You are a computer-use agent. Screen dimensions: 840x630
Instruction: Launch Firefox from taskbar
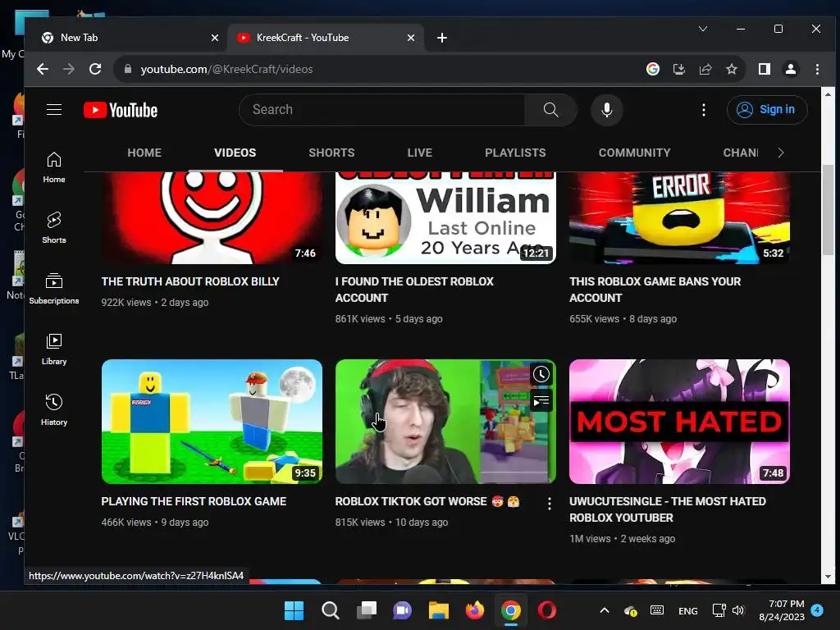pos(475,610)
